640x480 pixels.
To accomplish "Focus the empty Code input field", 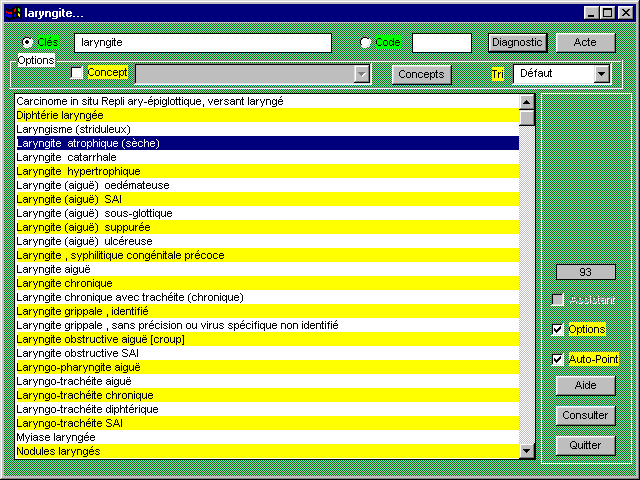I will (442, 42).
